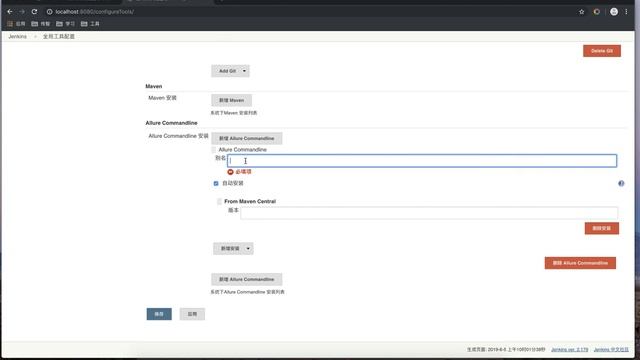Open the Chrome three-dot menu
This screenshot has width=640, height=360.
pyautogui.click(x=627, y=12)
